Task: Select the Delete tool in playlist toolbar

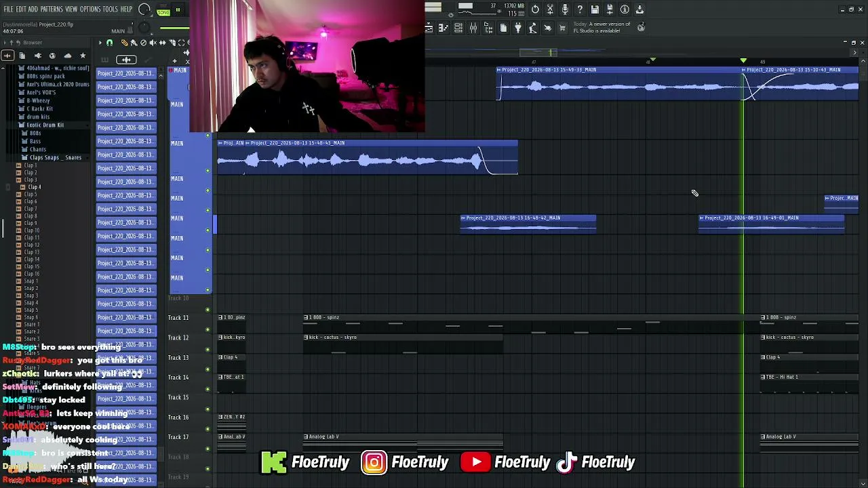Action: pyautogui.click(x=143, y=43)
